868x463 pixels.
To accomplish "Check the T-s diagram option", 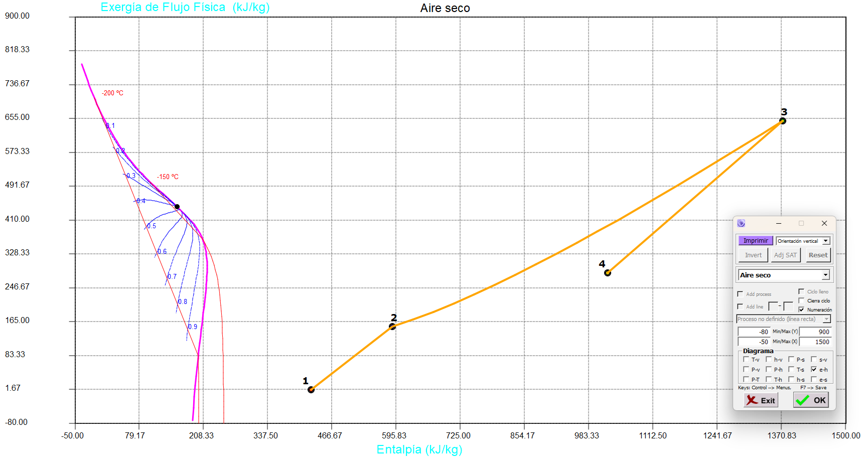I will pos(791,369).
